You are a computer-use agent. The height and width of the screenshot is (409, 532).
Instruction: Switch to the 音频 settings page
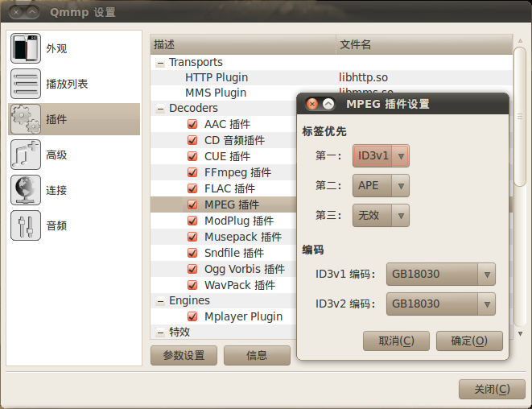[74, 225]
